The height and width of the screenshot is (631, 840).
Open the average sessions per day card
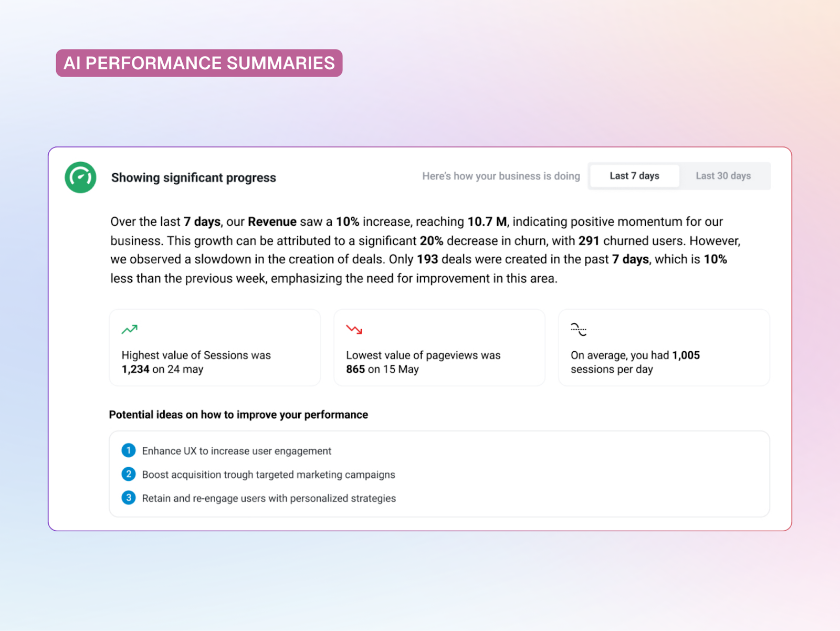click(x=664, y=348)
